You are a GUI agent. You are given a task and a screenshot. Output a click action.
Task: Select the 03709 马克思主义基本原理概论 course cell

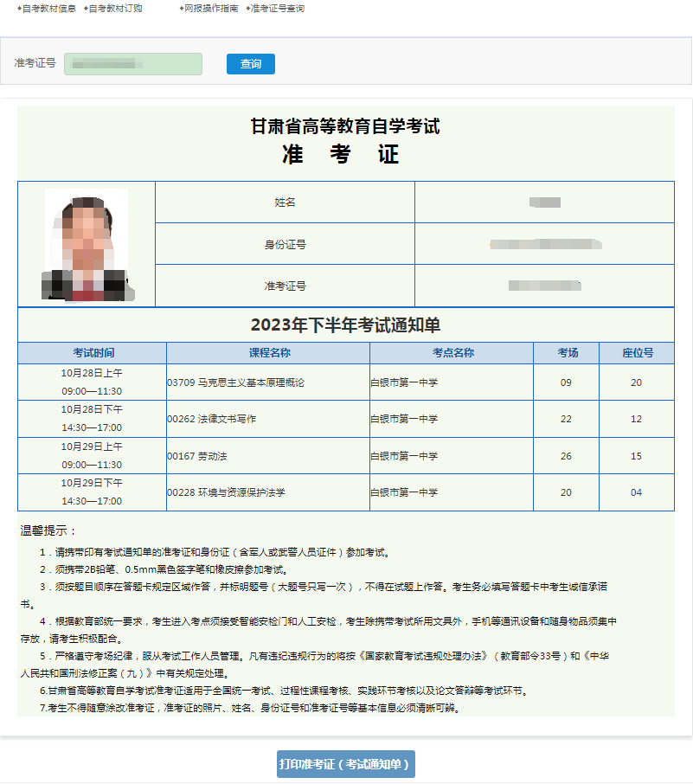pyautogui.click(x=268, y=382)
